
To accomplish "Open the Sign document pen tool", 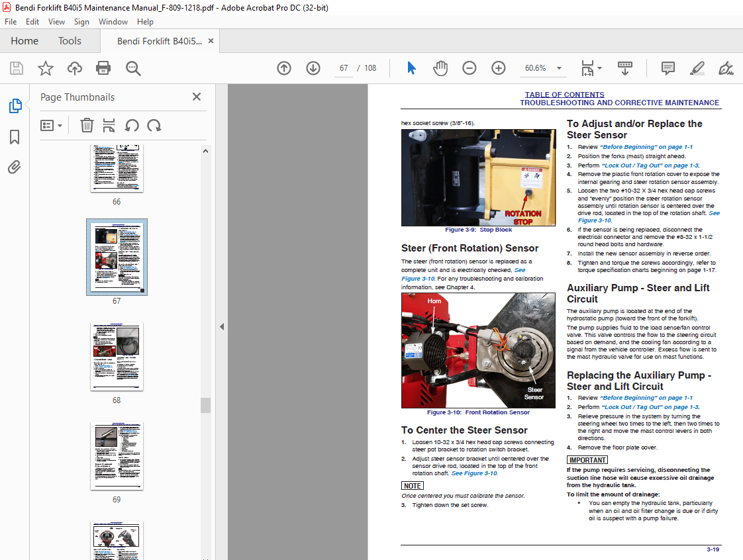I will point(726,68).
